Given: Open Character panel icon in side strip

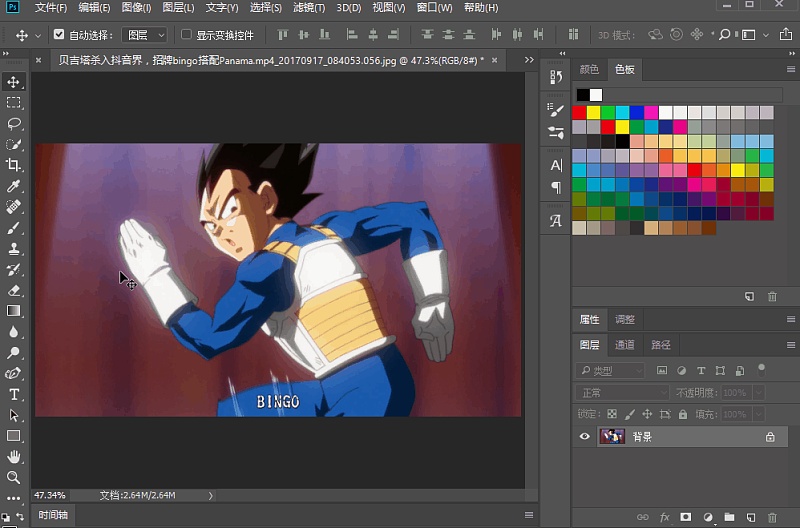Looking at the screenshot, I should [556, 165].
